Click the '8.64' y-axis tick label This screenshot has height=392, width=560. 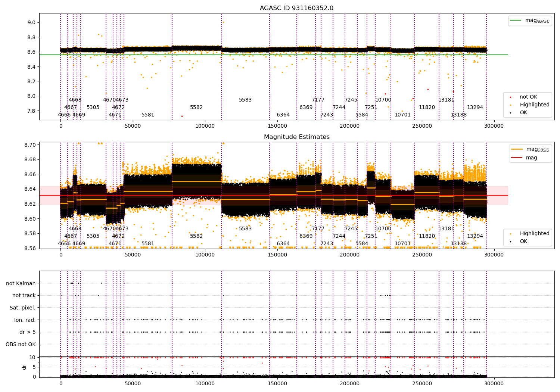point(30,189)
